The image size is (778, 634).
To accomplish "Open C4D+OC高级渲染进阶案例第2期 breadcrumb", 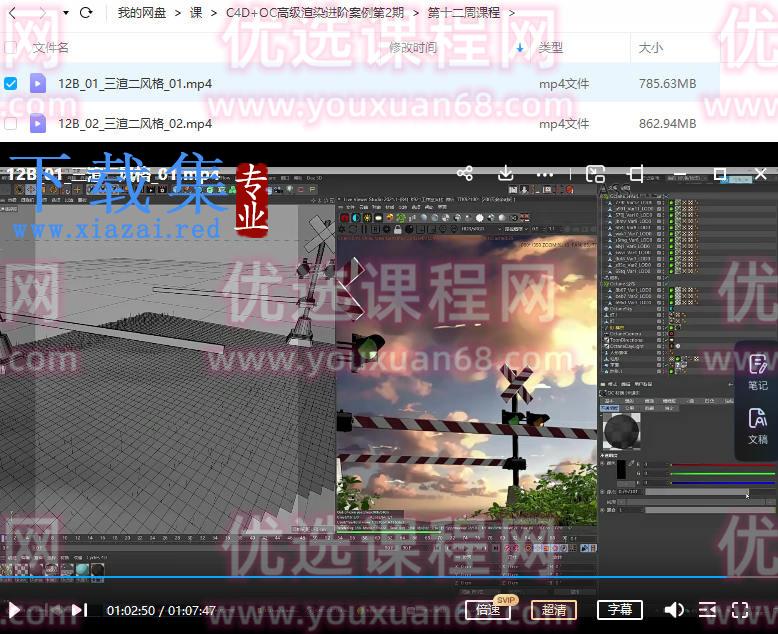I will tap(315, 13).
